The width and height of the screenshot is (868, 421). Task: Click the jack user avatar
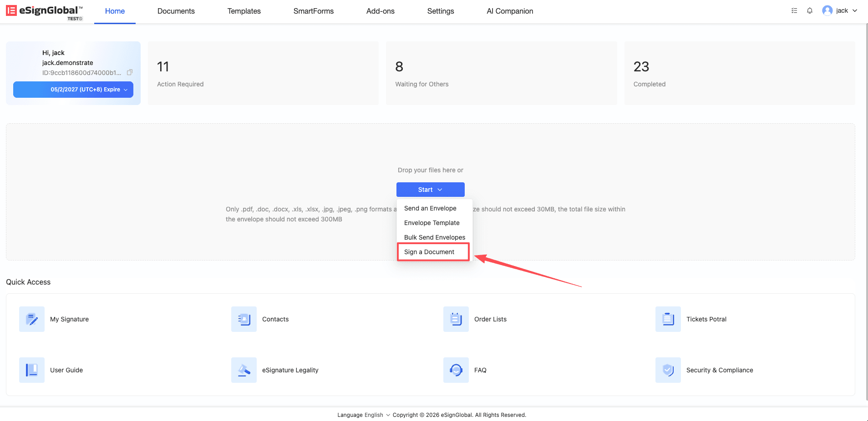point(827,10)
